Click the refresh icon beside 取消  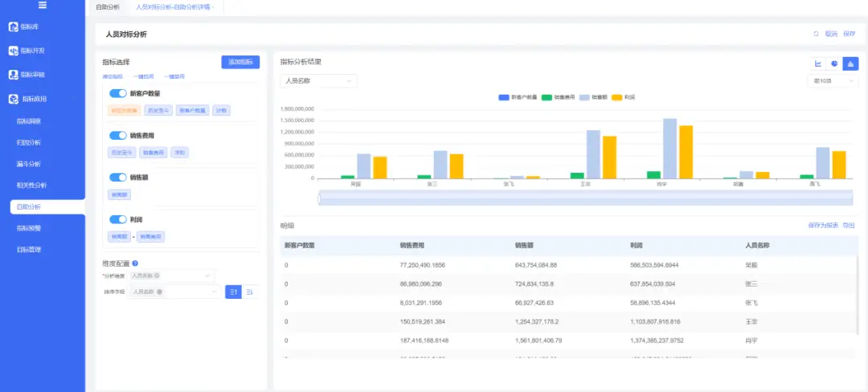[816, 34]
